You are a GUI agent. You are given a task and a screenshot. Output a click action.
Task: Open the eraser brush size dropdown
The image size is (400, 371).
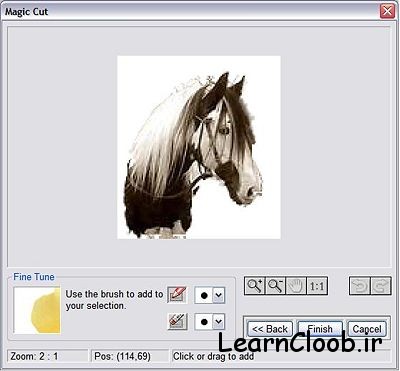pyautogui.click(x=219, y=322)
